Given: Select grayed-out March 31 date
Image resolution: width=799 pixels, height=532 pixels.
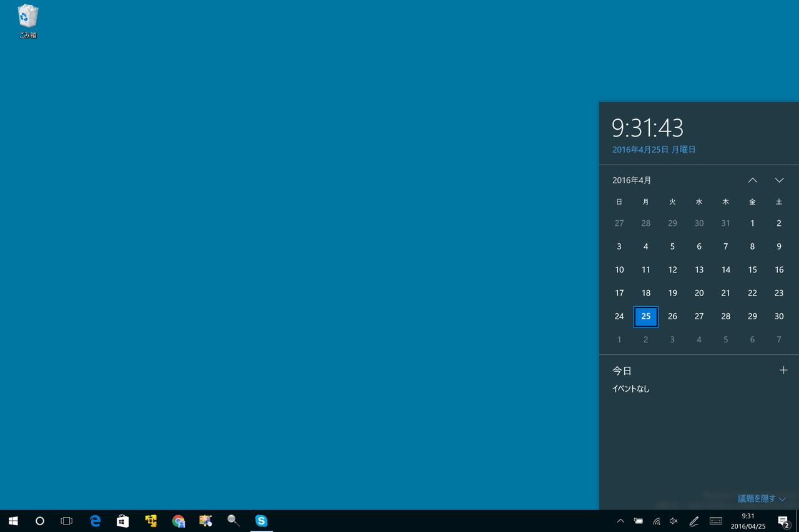Looking at the screenshot, I should [x=726, y=223].
